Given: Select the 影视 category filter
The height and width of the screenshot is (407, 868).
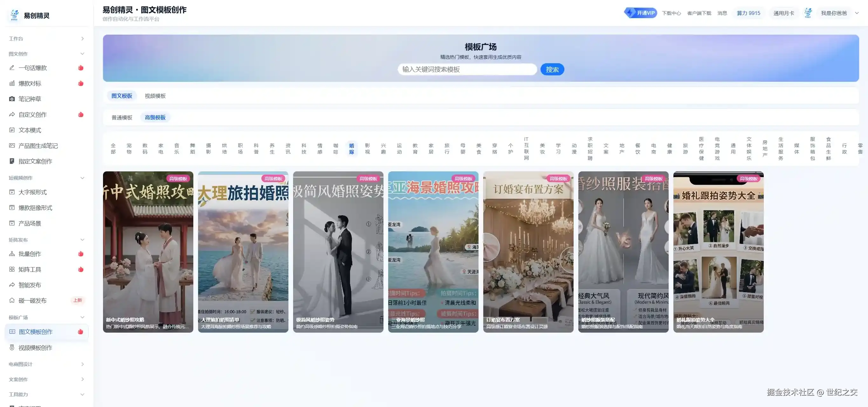Looking at the screenshot, I should coord(367,148).
